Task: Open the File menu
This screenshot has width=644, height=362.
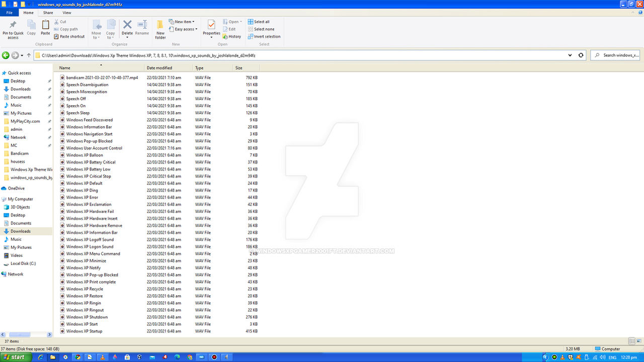Action: pyautogui.click(x=9, y=13)
